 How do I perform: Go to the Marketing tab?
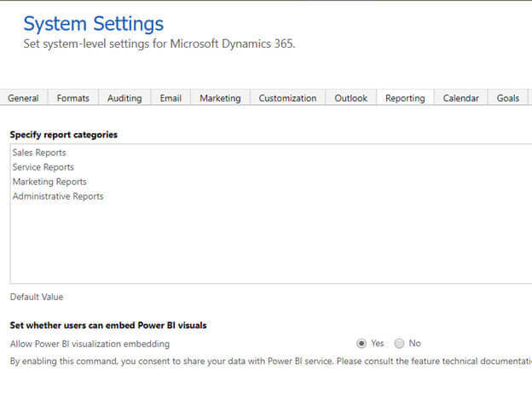[x=220, y=98]
